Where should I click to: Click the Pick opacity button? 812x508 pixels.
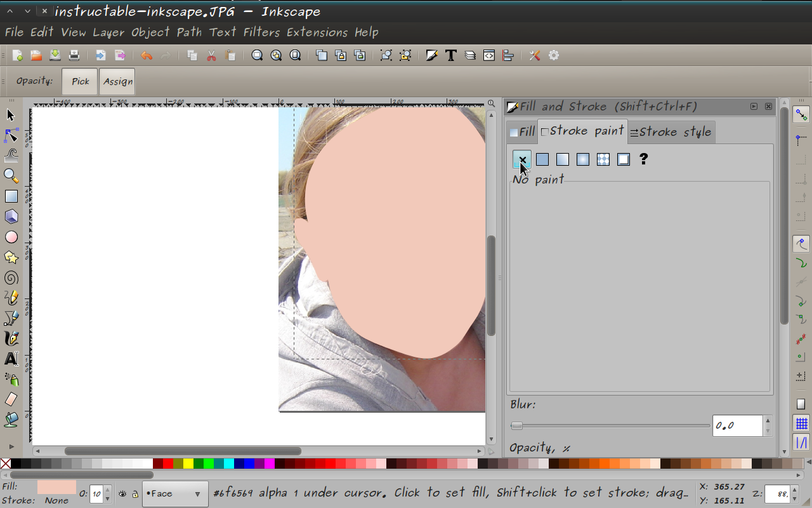(x=79, y=81)
